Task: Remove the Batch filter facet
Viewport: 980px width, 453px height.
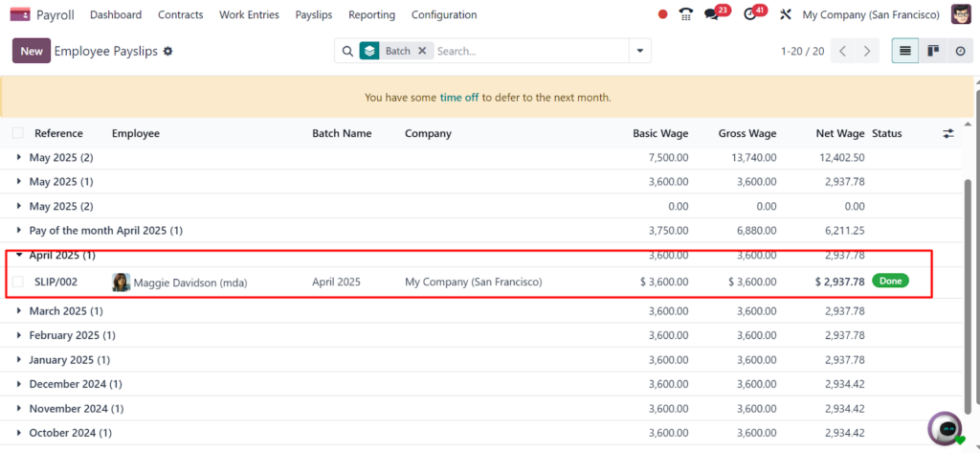Action: [422, 51]
